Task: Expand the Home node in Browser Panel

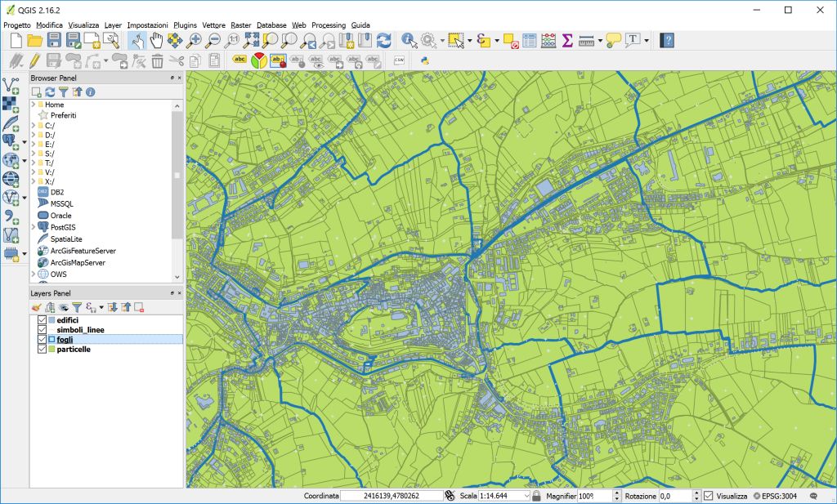Action: pyautogui.click(x=34, y=105)
